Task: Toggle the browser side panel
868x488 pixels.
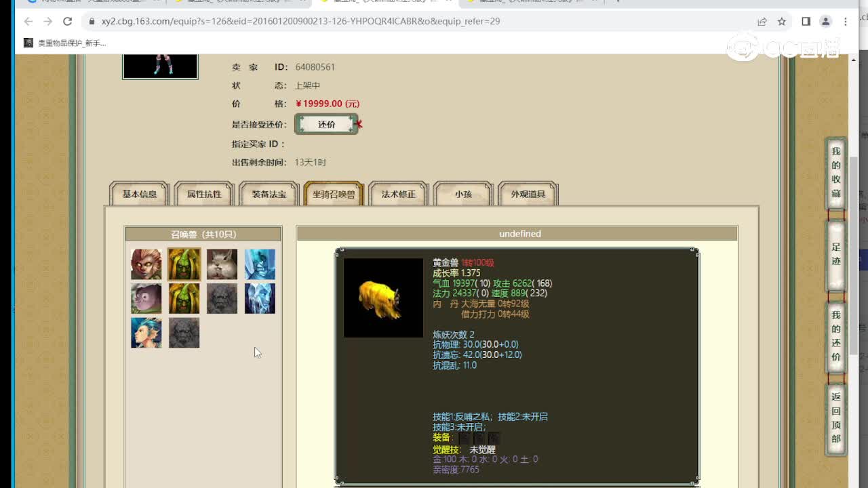Action: point(806,22)
